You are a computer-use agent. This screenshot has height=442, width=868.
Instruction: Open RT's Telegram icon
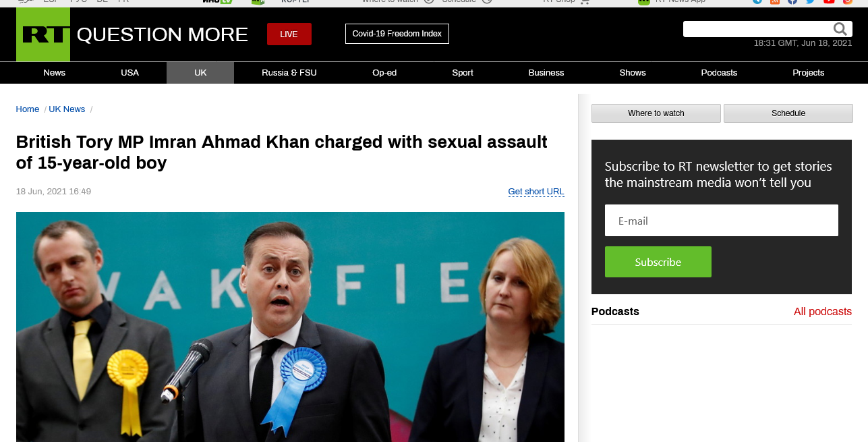757,2
